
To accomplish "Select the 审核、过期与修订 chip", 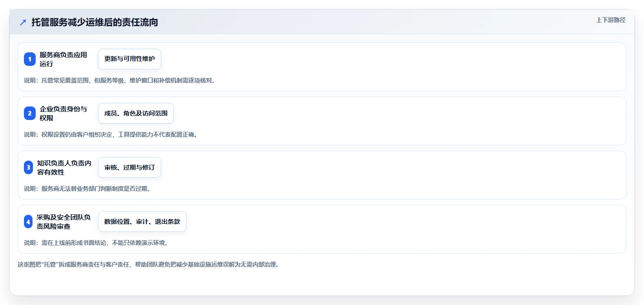I will click(x=130, y=167).
